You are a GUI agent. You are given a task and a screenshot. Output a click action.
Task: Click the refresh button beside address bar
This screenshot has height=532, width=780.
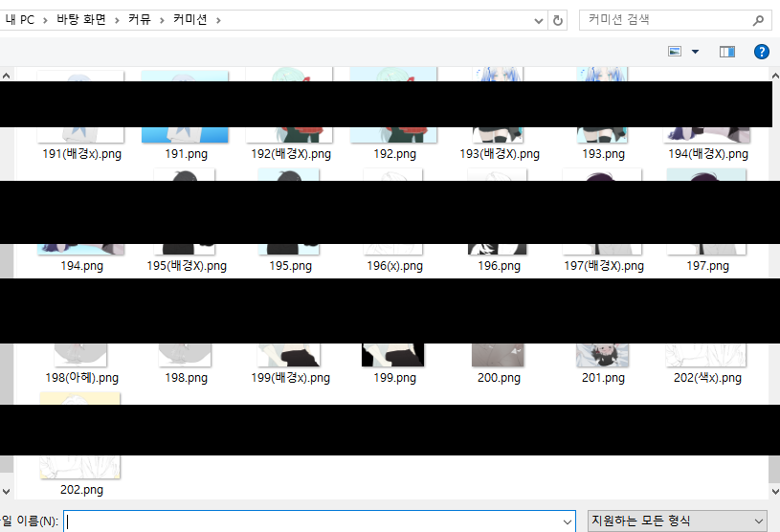coord(558,20)
